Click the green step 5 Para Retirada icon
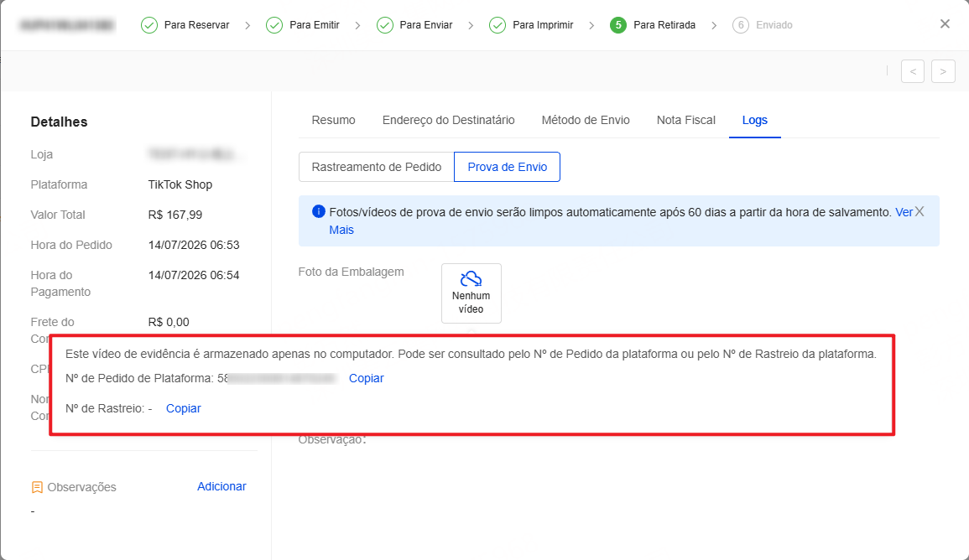969x560 pixels. point(618,25)
